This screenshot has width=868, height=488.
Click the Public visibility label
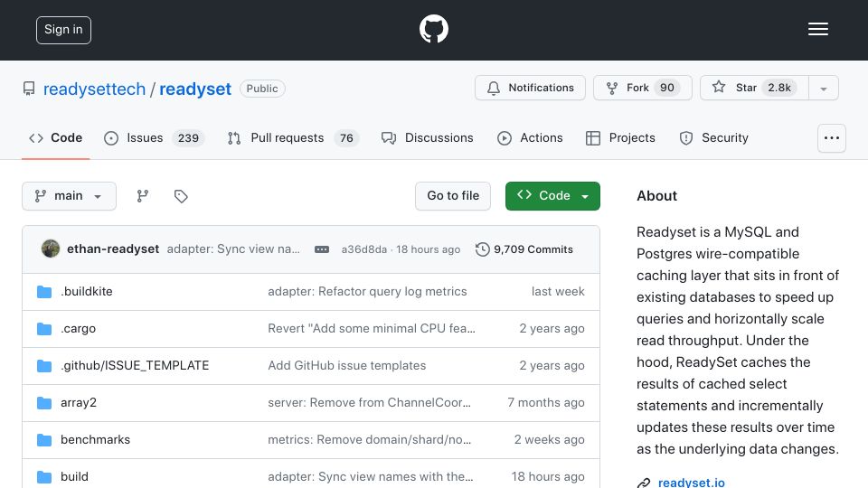[262, 89]
